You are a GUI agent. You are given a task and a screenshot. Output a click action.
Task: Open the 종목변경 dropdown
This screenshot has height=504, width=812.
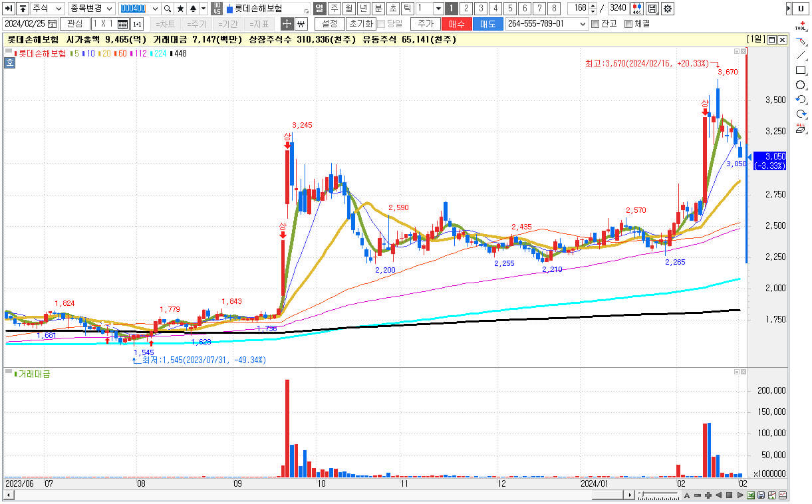(92, 9)
